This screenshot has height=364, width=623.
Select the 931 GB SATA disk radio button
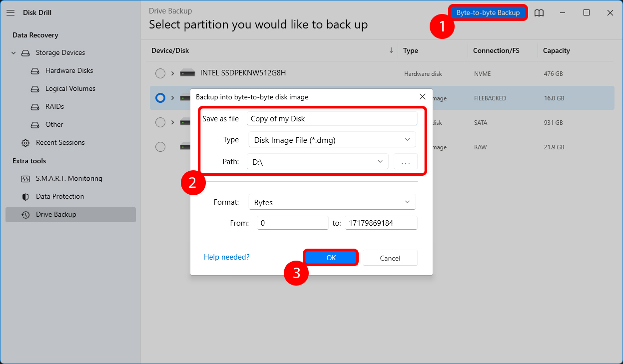coord(160,122)
